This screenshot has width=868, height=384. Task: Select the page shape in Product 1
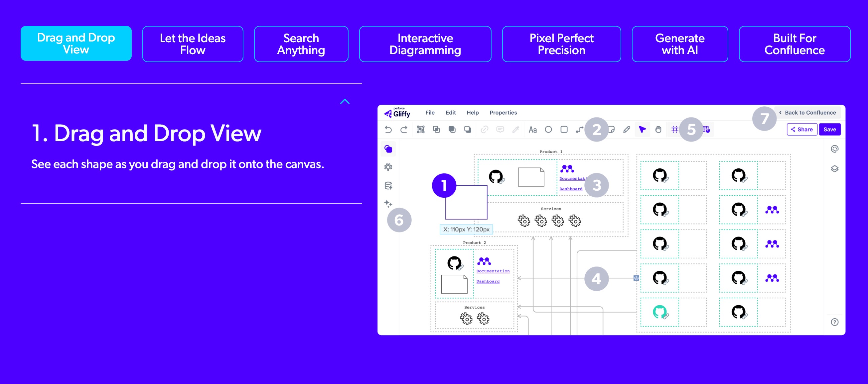(531, 177)
